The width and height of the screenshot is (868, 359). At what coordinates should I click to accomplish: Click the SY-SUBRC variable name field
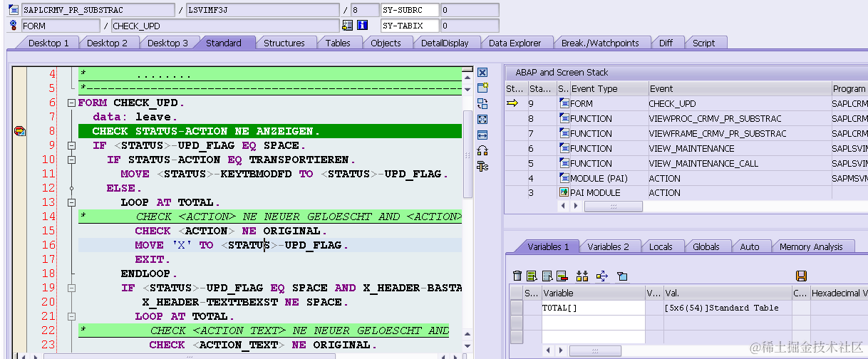410,10
